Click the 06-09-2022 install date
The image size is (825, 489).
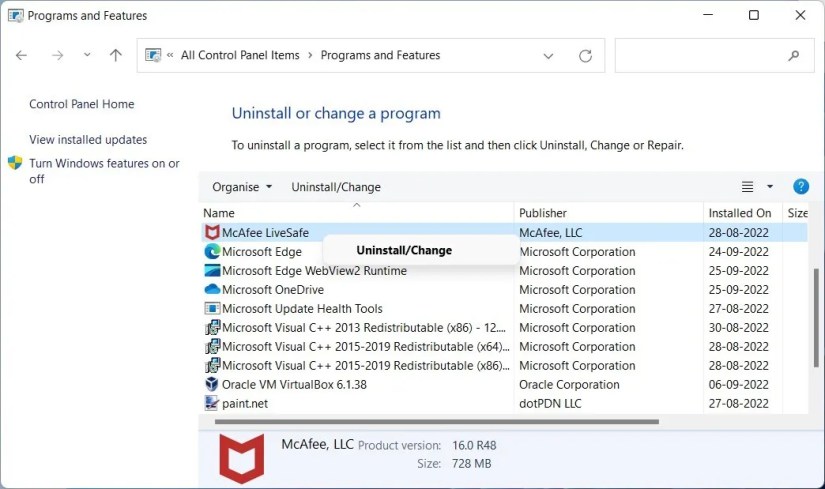[x=738, y=384]
